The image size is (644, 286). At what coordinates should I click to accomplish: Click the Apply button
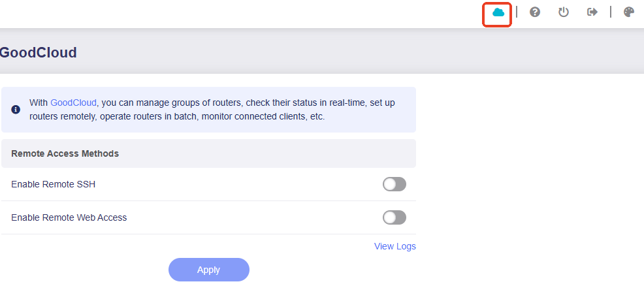point(208,270)
